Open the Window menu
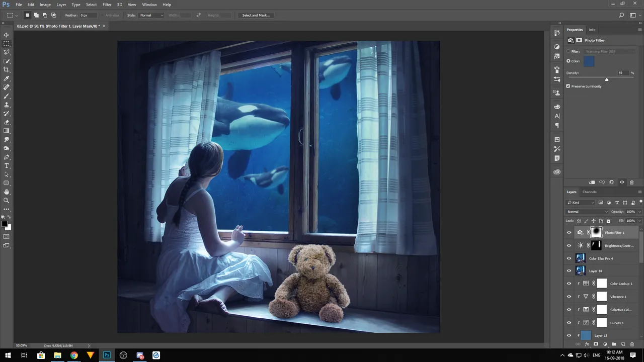Viewport: 644px width, 362px height. coord(149,5)
